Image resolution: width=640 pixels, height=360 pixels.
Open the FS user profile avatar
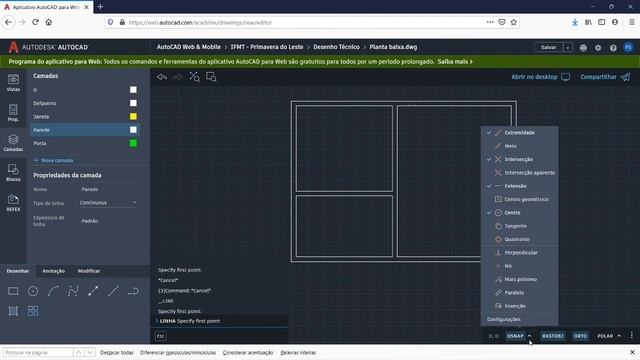click(x=628, y=47)
